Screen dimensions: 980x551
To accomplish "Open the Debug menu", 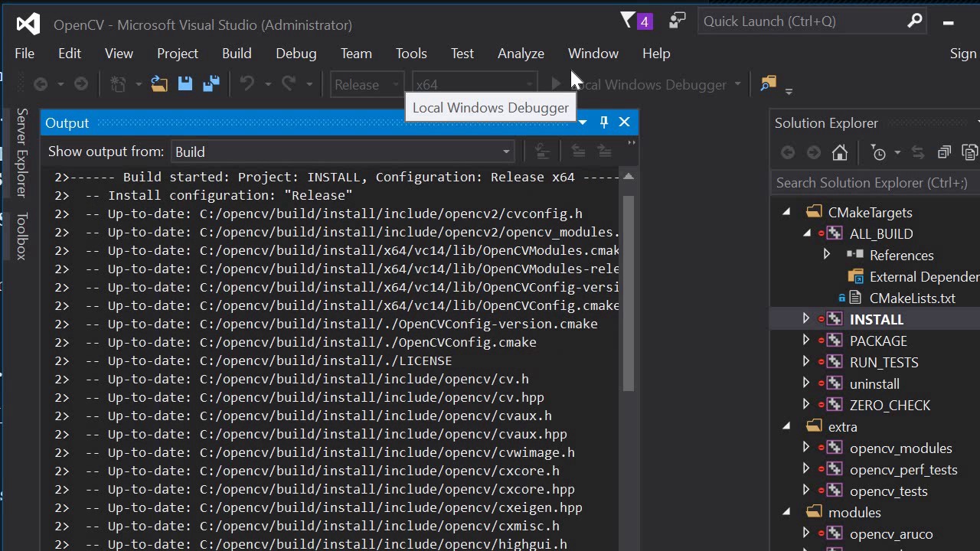I will (x=296, y=54).
